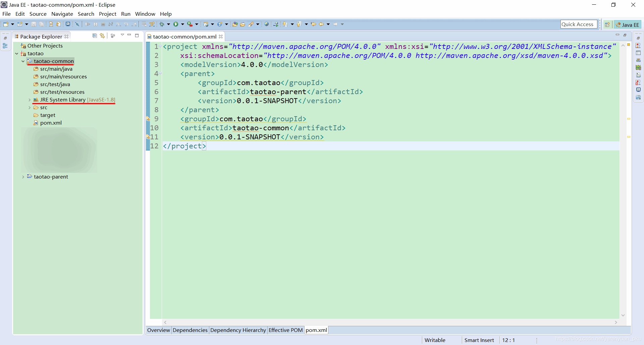
Task: Toggle Skip All Breakpoints
Action: coord(77,24)
